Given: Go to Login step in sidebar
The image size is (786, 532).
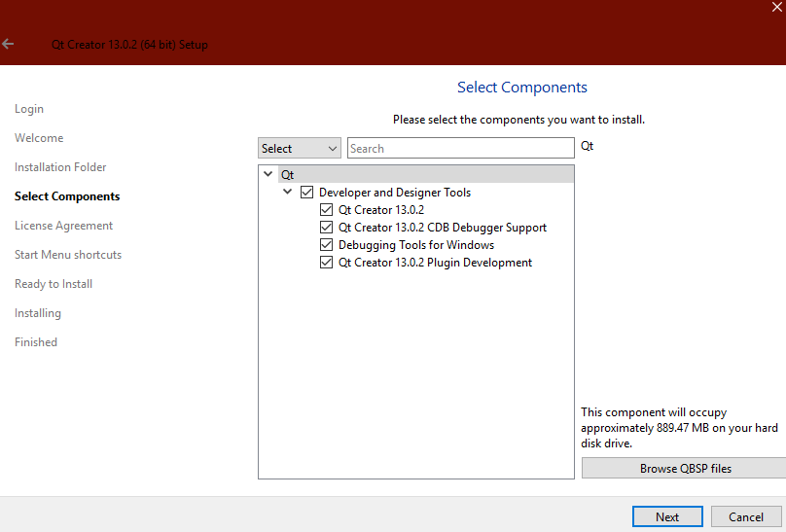Looking at the screenshot, I should (29, 109).
